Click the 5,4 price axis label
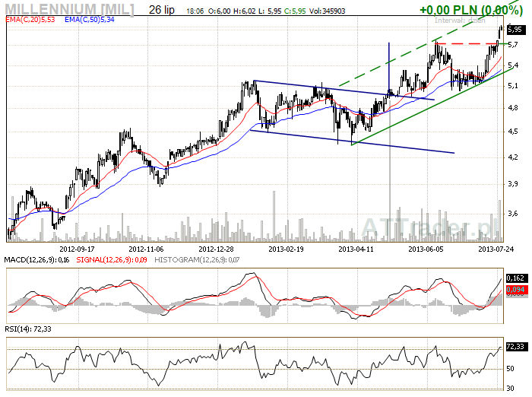The width and height of the screenshot is (532, 397). point(513,65)
